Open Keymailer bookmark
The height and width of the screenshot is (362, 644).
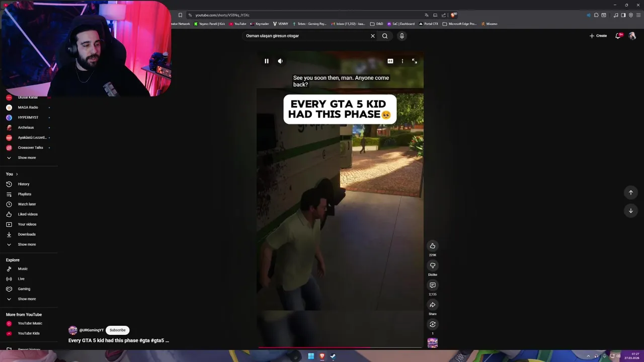click(x=260, y=24)
